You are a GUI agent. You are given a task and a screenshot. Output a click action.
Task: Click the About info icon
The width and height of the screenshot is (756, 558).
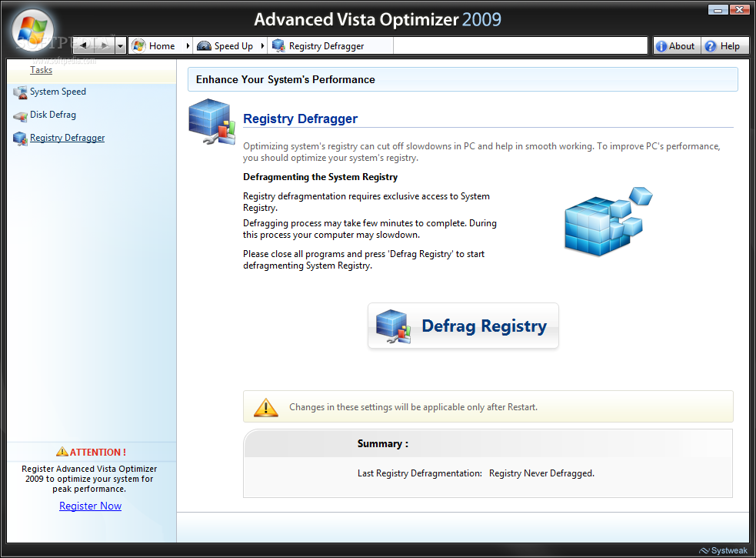click(x=661, y=46)
